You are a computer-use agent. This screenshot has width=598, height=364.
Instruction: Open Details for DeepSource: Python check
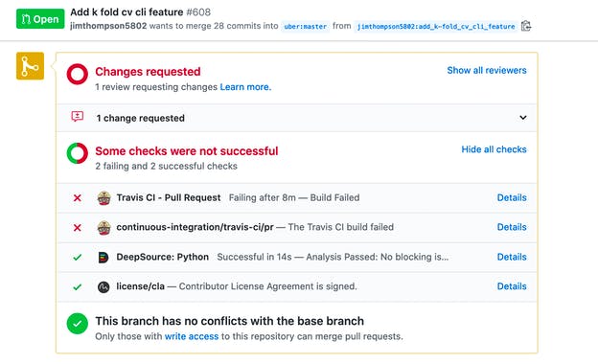pos(512,257)
